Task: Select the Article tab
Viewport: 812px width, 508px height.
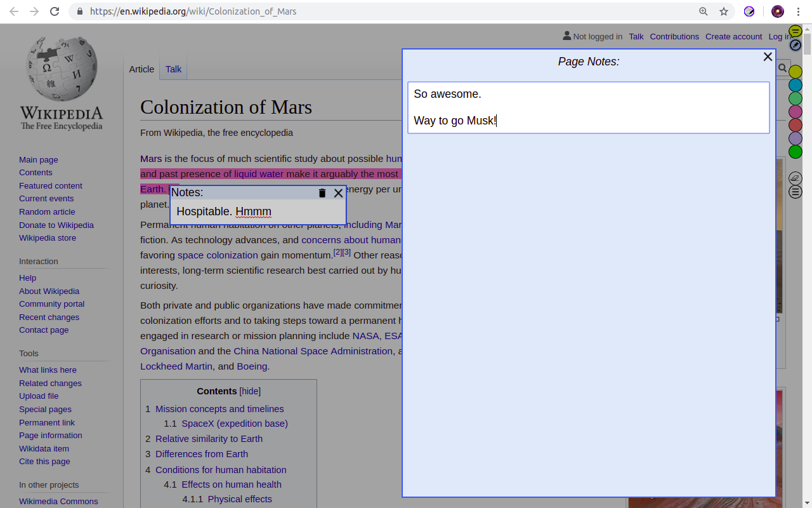Action: [141, 69]
